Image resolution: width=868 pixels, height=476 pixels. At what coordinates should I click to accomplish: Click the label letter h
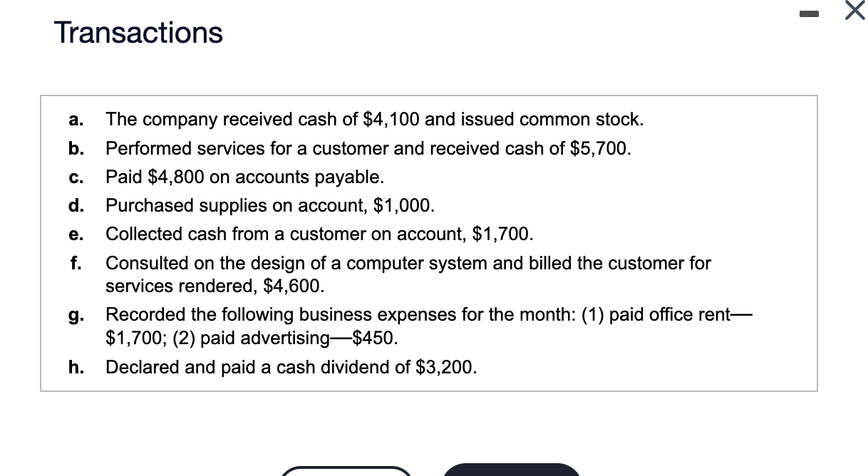pos(76,367)
